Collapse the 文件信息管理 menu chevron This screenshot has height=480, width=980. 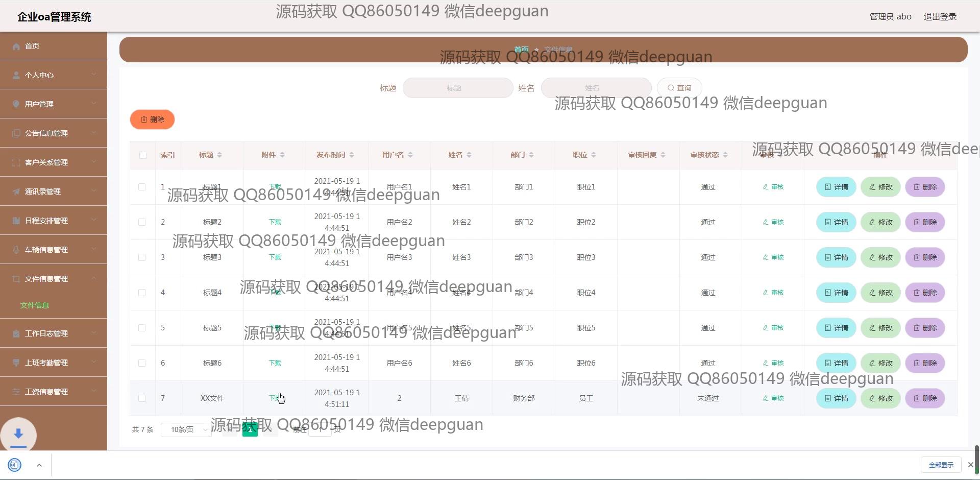94,278
